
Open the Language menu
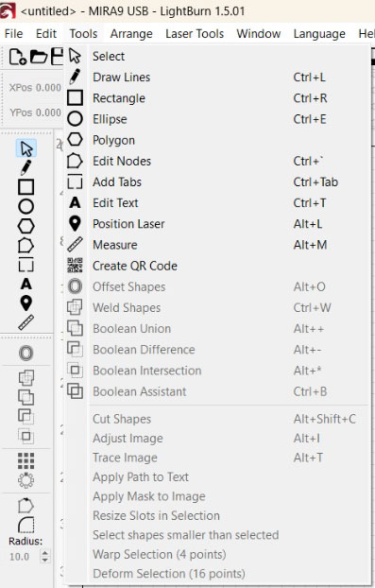point(319,34)
